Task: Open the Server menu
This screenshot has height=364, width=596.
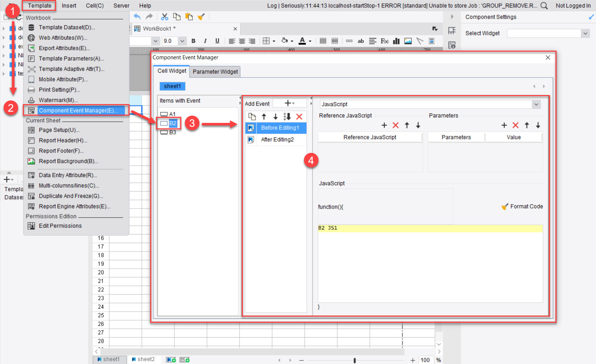Action: coord(121,5)
